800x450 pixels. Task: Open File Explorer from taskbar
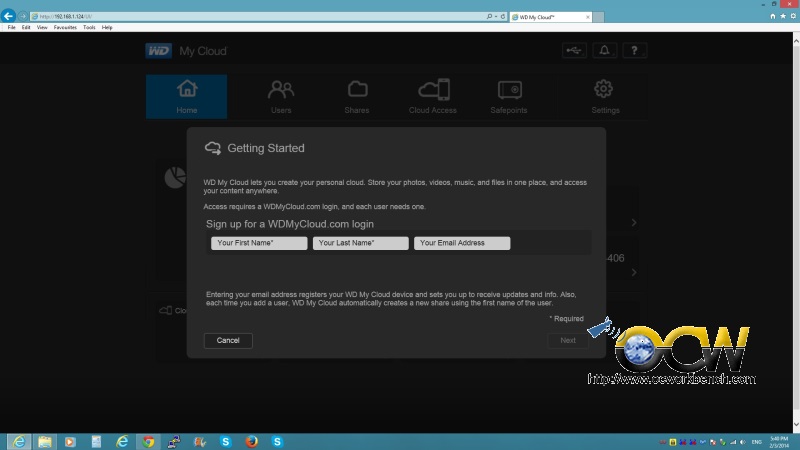pyautogui.click(x=44, y=441)
